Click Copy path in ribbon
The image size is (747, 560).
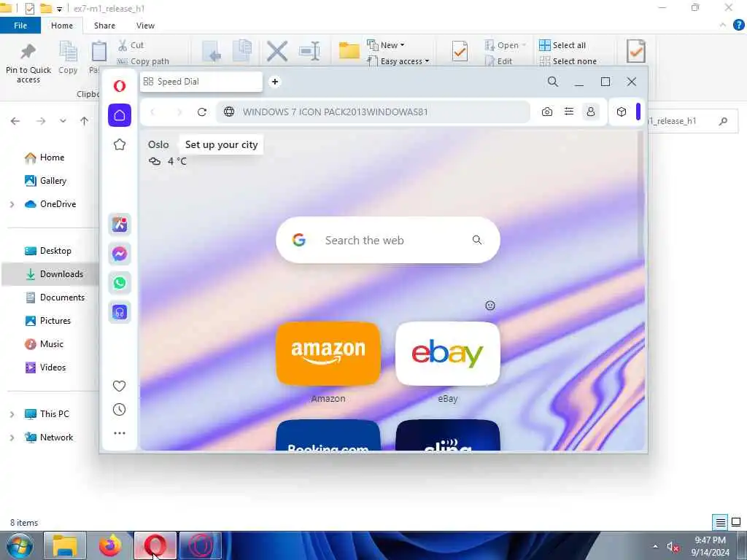click(x=143, y=61)
